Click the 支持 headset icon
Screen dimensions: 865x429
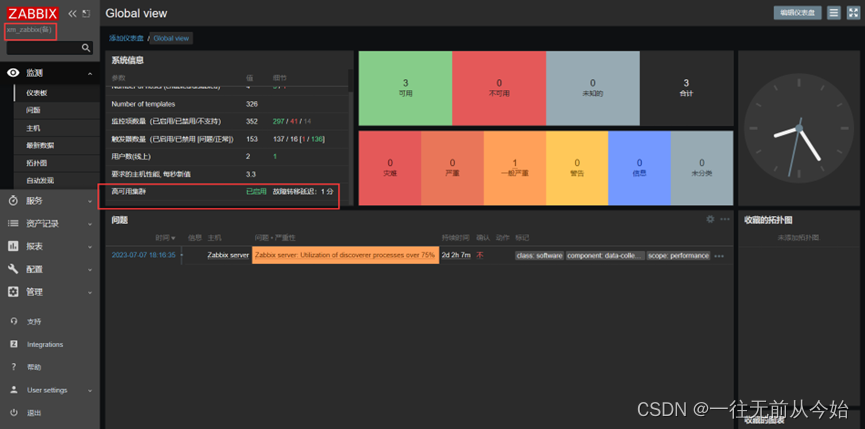(x=14, y=321)
